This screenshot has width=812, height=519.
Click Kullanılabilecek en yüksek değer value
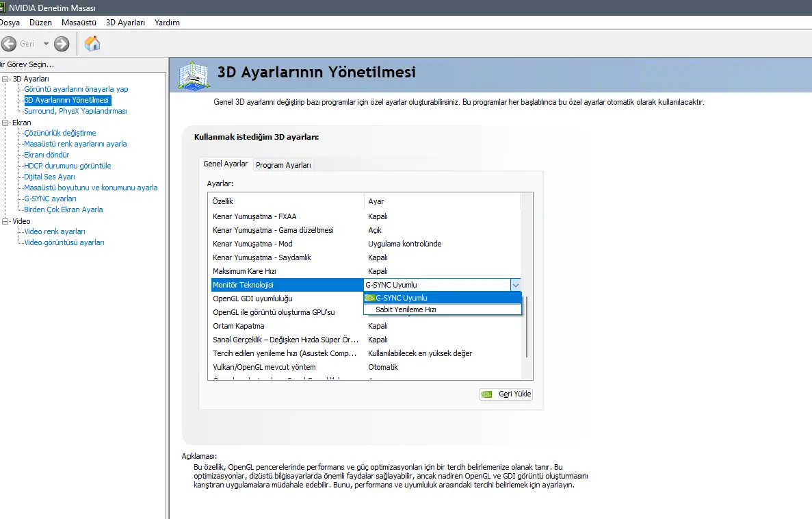coord(420,353)
